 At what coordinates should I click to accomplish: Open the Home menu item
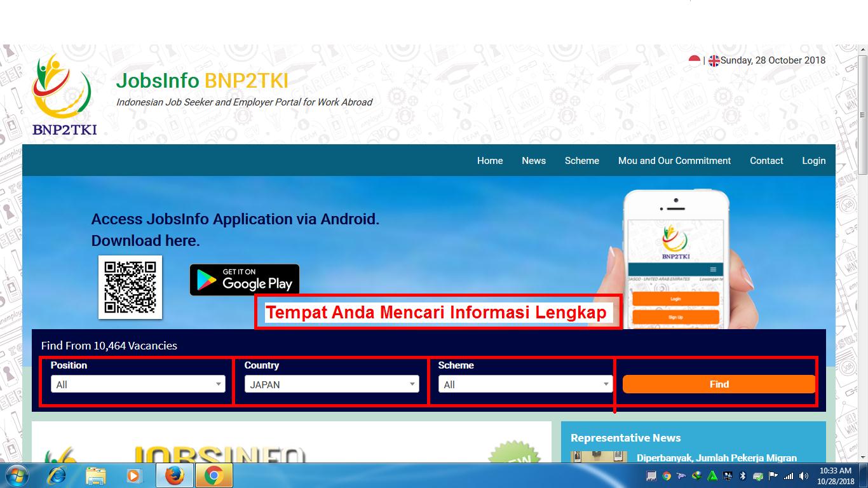[x=490, y=161]
